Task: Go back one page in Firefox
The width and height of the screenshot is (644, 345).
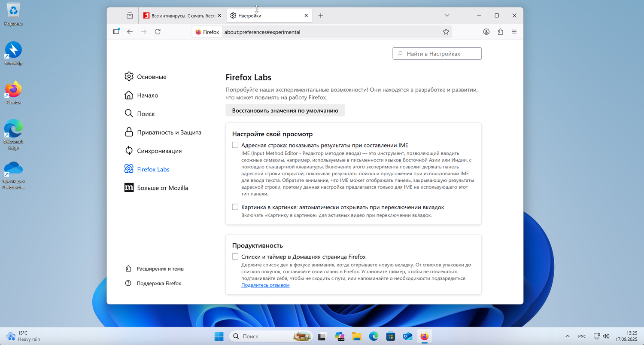Action: click(x=130, y=32)
